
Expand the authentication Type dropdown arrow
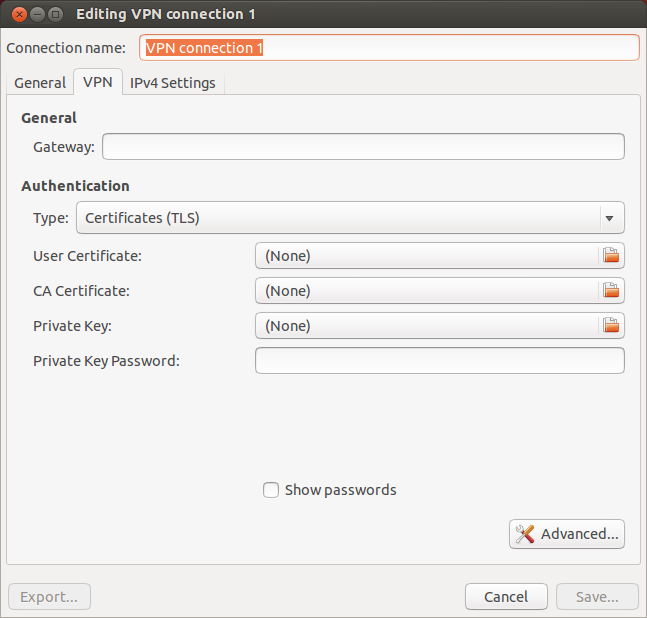click(x=609, y=218)
